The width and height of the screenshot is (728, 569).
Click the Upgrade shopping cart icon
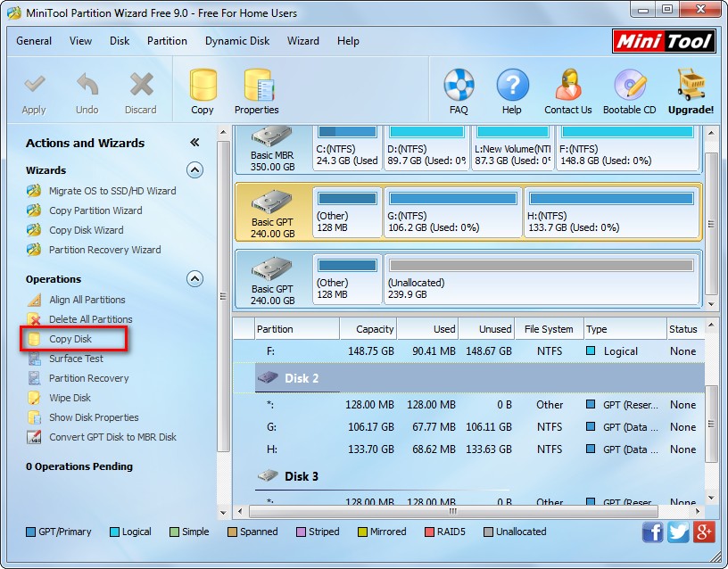click(x=691, y=85)
